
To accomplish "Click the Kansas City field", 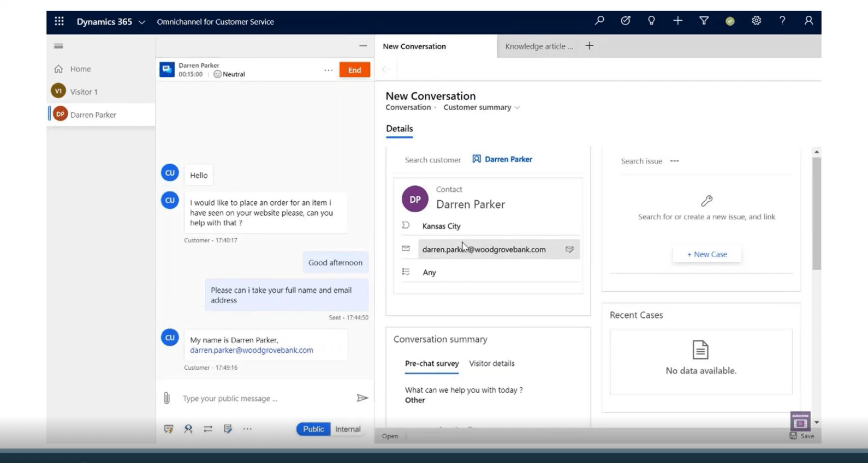I will pos(499,226).
